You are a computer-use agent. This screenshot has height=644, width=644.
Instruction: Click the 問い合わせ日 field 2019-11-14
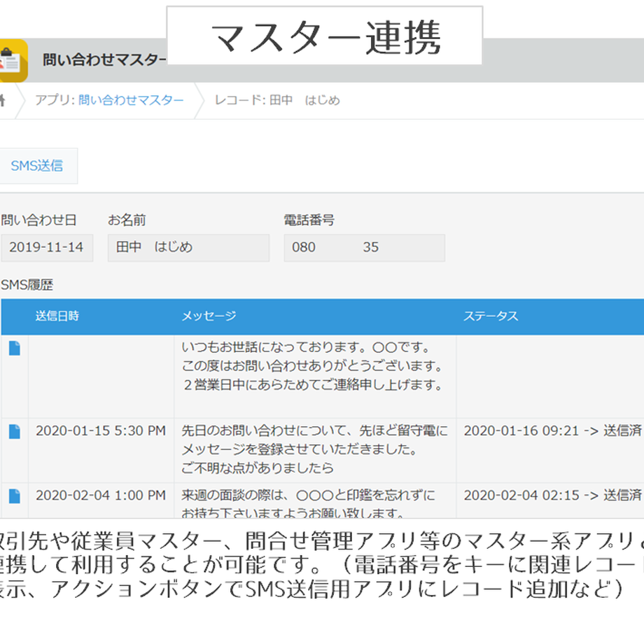tap(47, 248)
